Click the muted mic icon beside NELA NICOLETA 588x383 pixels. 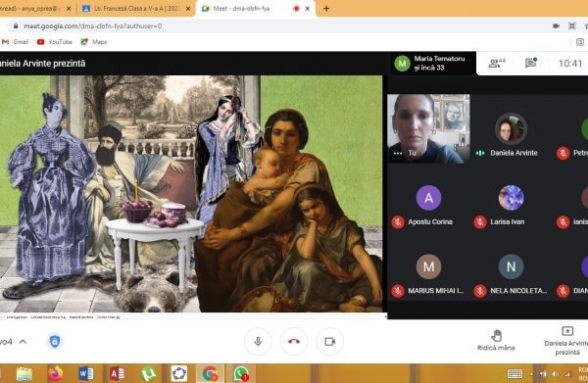pyautogui.click(x=480, y=291)
